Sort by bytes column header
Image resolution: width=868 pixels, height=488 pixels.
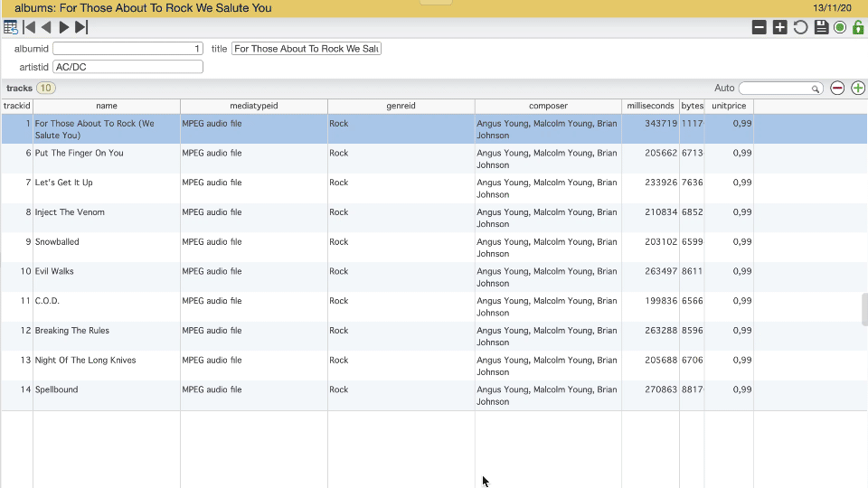pos(692,106)
